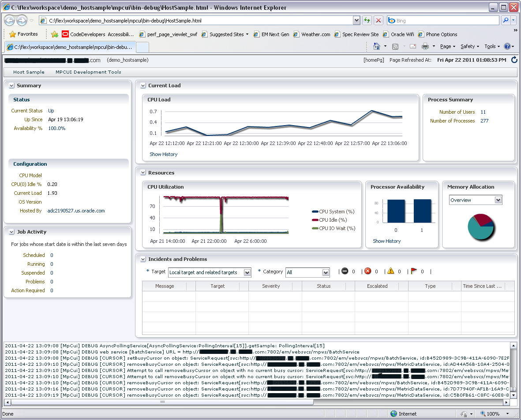This screenshot has width=521, height=420.
Task: Open the Host Sample menu
Action: point(29,72)
